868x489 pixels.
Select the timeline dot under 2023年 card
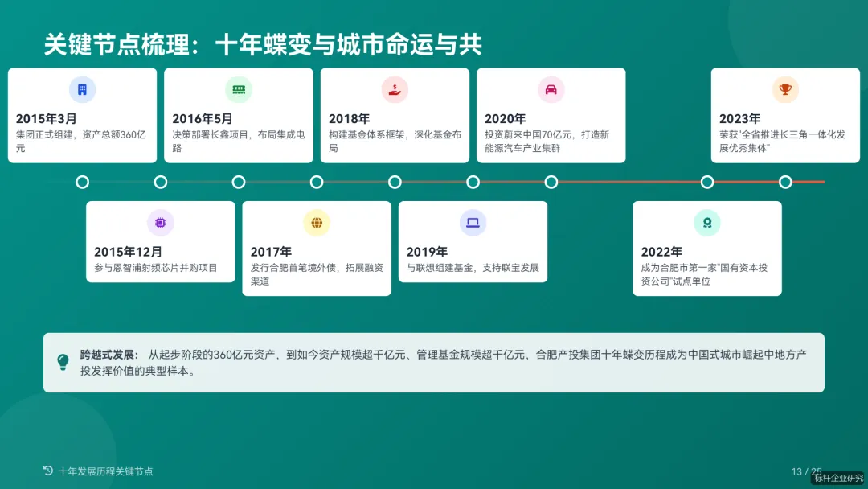coord(785,182)
